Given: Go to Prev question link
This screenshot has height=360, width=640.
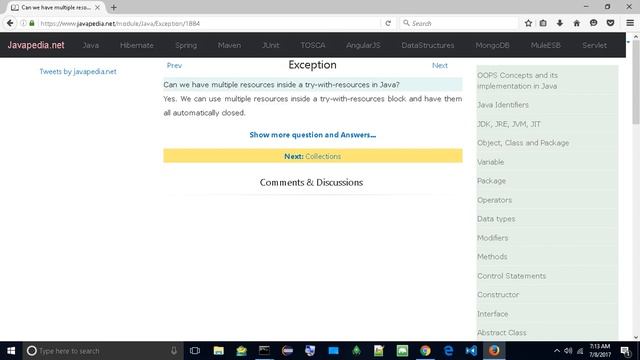Looking at the screenshot, I should pos(174,65).
